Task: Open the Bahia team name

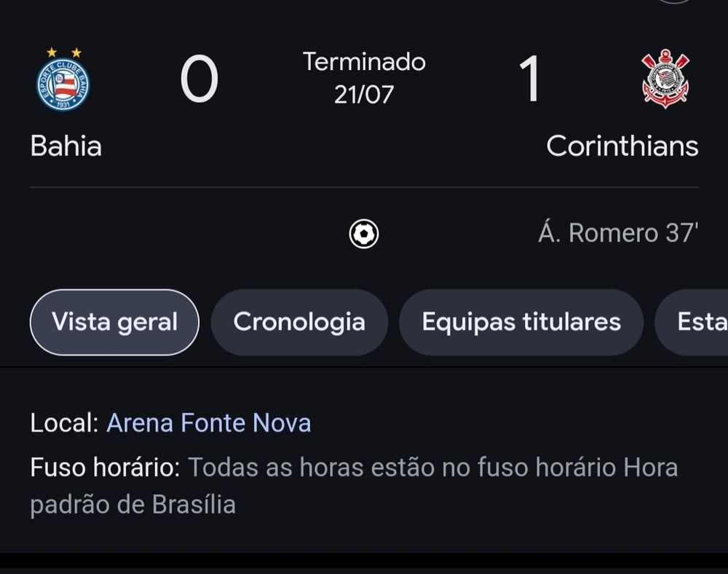Action: coord(66,146)
